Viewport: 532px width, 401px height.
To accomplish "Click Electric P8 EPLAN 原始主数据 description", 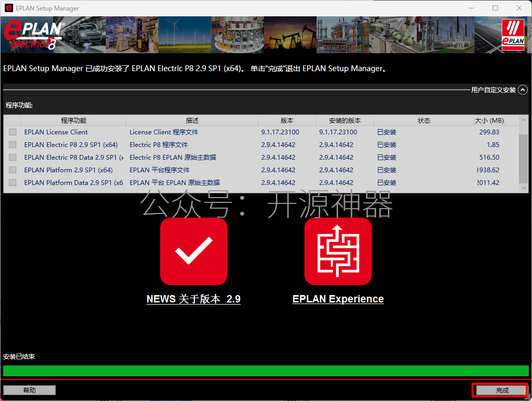I will pos(173,157).
